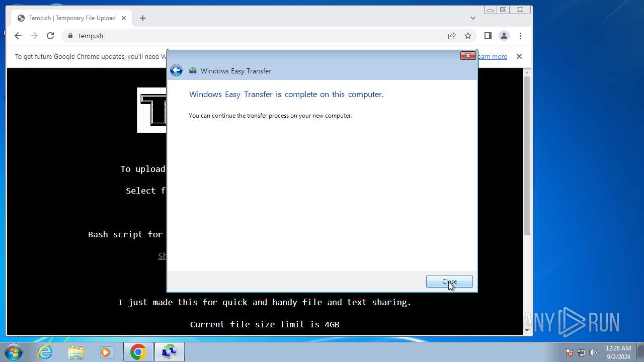
Task: Click the 'Windows Easy Transfer' title text
Action: pos(236,71)
